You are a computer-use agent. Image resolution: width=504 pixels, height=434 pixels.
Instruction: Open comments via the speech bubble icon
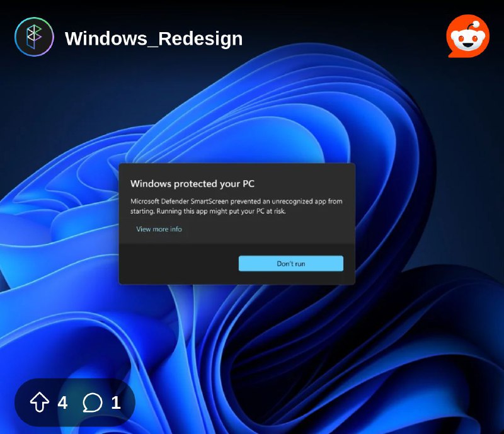[93, 403]
